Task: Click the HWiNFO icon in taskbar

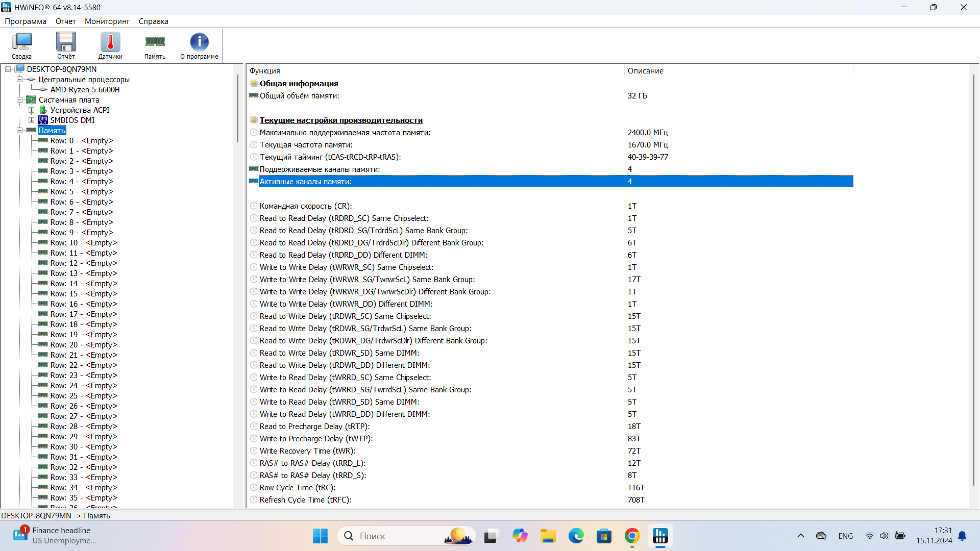Action: click(660, 536)
